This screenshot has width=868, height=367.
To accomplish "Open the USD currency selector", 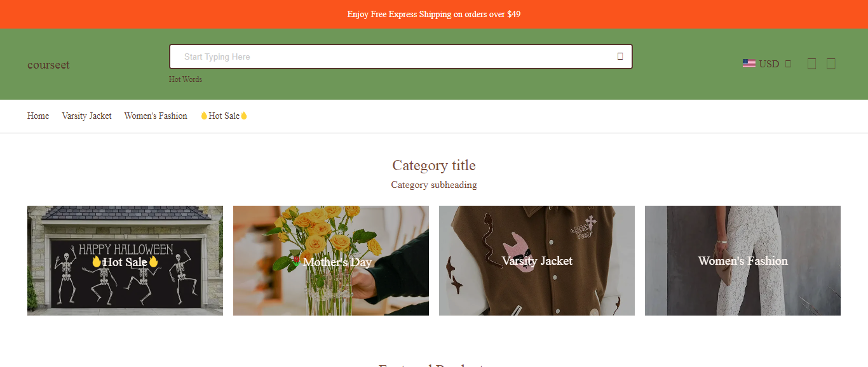I will click(767, 63).
